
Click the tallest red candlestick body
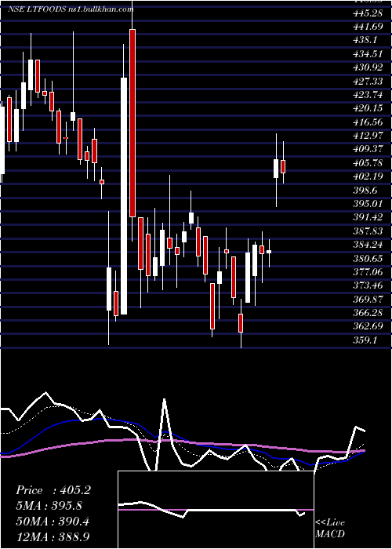click(x=132, y=123)
